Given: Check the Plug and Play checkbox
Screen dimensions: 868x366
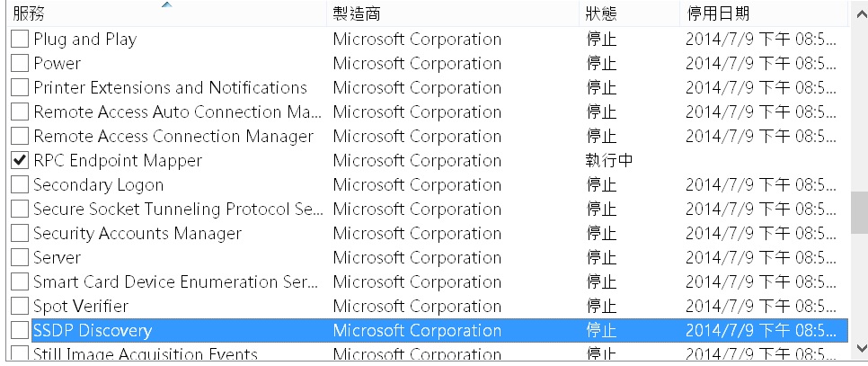Looking at the screenshot, I should pyautogui.click(x=20, y=40).
